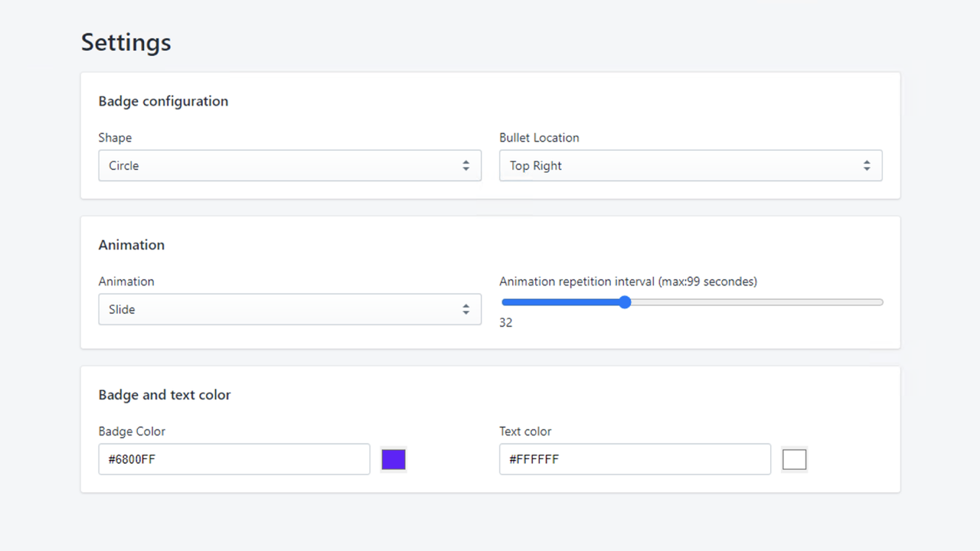Click the Bullet Location label
The width and height of the screenshot is (980, 551).
(x=539, y=138)
